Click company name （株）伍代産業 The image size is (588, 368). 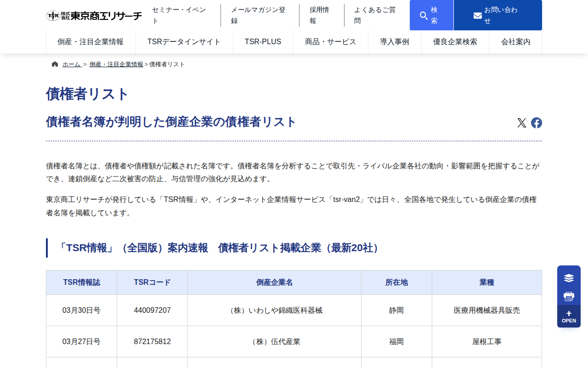(275, 342)
